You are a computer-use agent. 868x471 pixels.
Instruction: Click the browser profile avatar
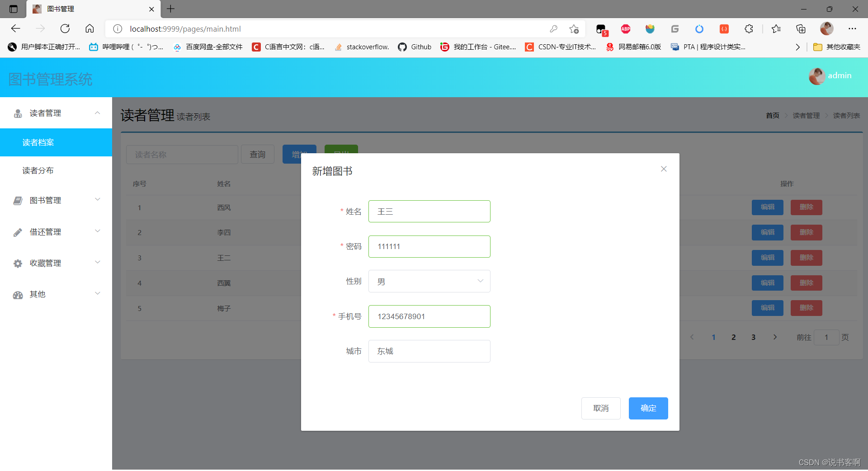(x=826, y=28)
